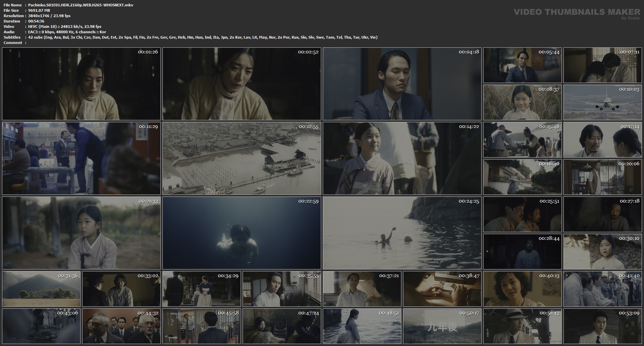Select the thumbnail at 00:45:58

[x=202, y=326]
